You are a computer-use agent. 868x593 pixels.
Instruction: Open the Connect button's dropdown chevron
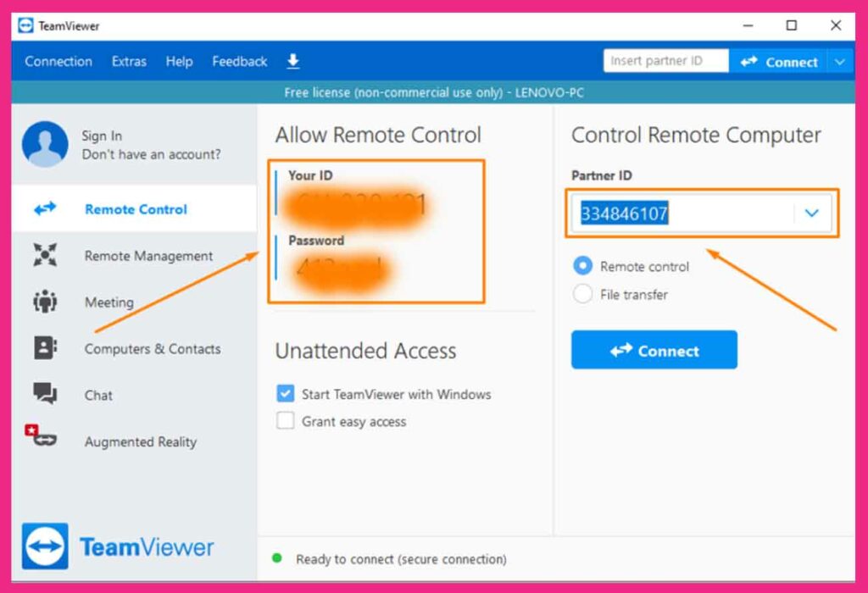tap(841, 61)
